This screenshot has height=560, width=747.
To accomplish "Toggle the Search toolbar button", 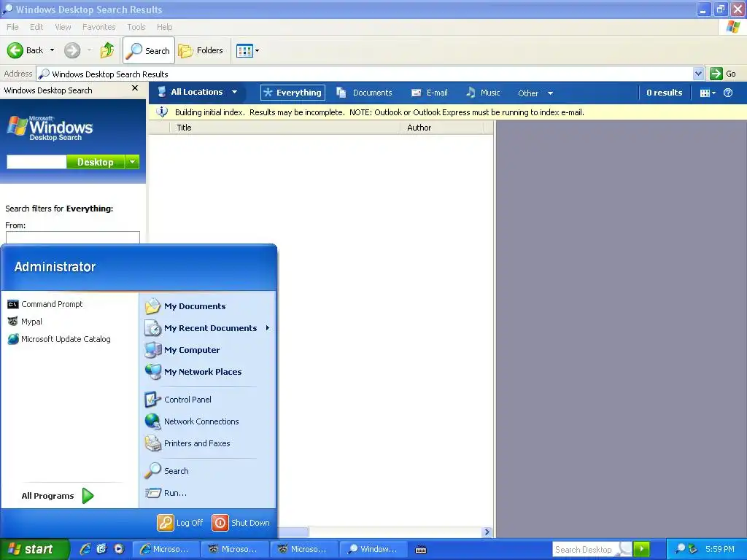I will click(x=149, y=50).
